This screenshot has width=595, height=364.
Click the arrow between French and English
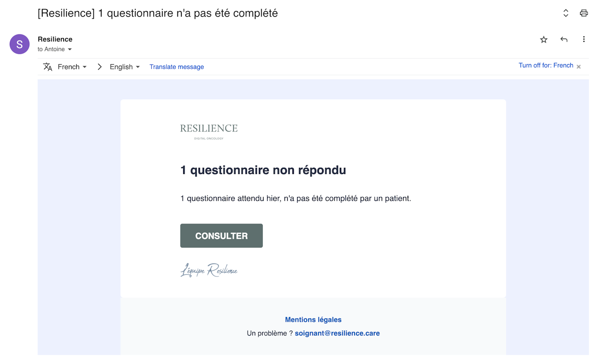point(99,67)
